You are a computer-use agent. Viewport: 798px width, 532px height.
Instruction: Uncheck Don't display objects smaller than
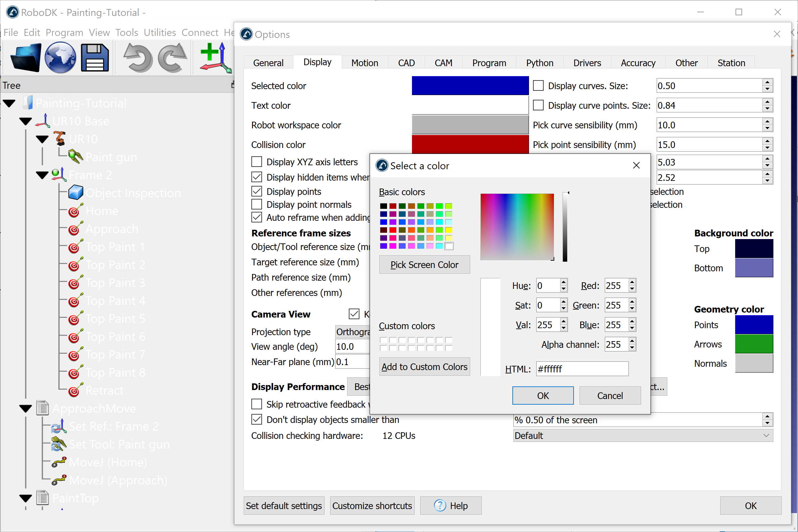click(256, 420)
